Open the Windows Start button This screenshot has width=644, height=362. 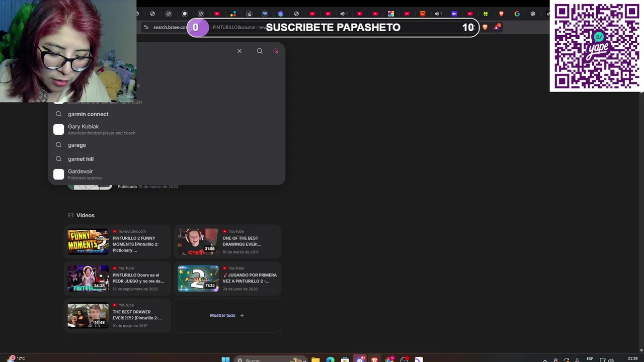coord(226,359)
